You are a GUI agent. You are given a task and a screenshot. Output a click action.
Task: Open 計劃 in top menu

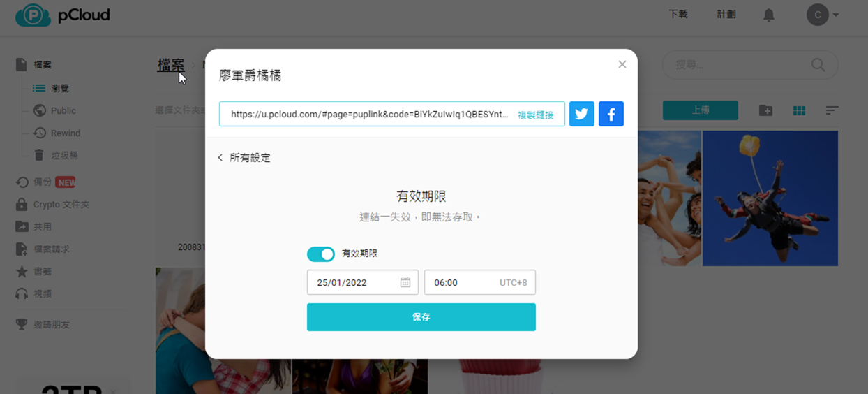[x=726, y=15]
